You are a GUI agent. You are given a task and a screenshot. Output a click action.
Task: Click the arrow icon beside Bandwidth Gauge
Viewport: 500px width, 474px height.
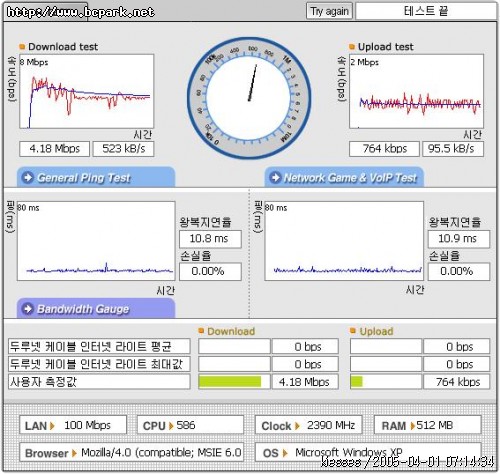pos(28,309)
